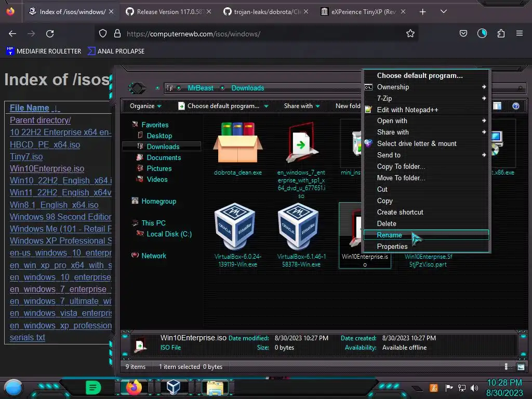This screenshot has width=532, height=399.
Task: Expand the Send to submenu
Action: [426, 155]
